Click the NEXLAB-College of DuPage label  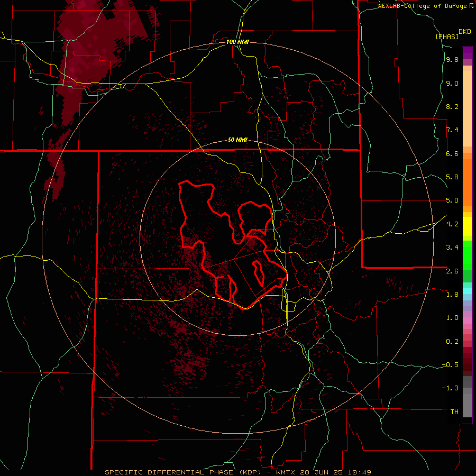(x=423, y=6)
